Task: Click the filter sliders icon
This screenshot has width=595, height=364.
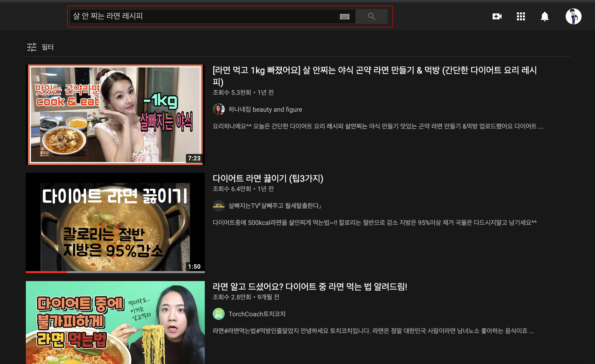Action: pos(32,47)
